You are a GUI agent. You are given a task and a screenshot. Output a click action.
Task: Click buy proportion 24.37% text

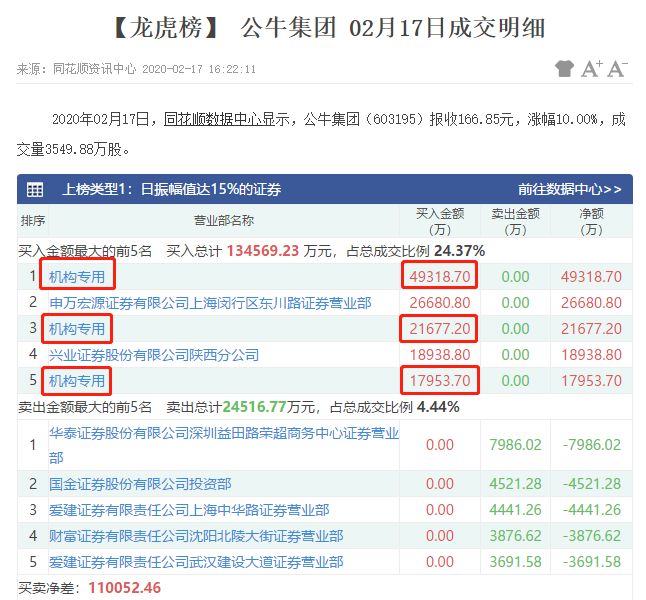tap(459, 251)
